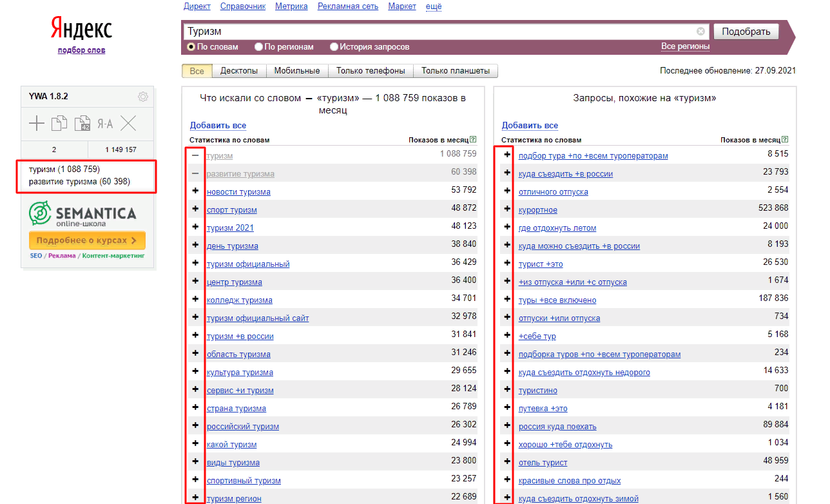Add 'виды туризма' with its plus icon
Image resolution: width=830 pixels, height=504 pixels.
pos(195,463)
